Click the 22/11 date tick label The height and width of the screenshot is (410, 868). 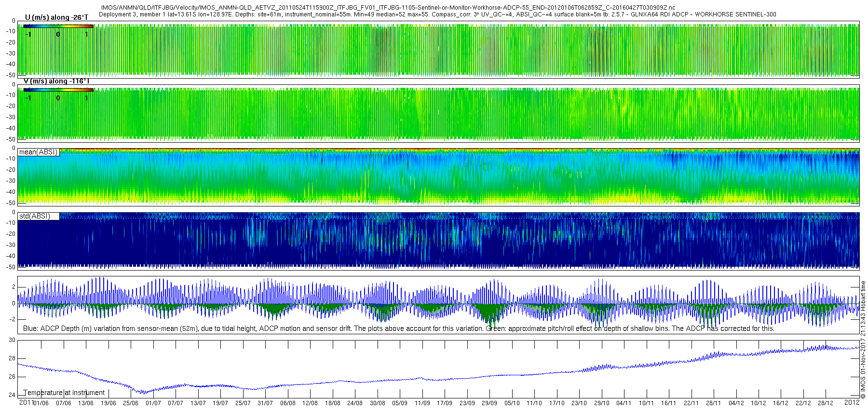tap(692, 403)
